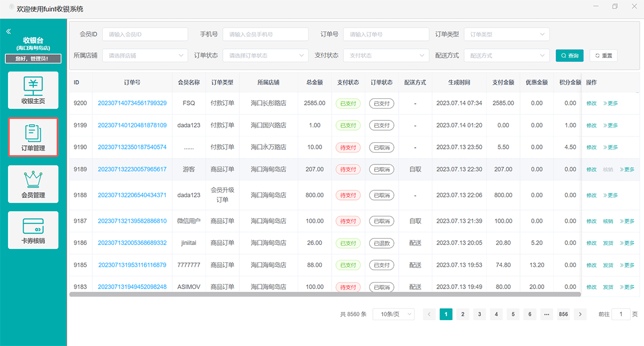Click 发货 for order ID 9186
Viewport: 644px width, 346px height.
(608, 243)
